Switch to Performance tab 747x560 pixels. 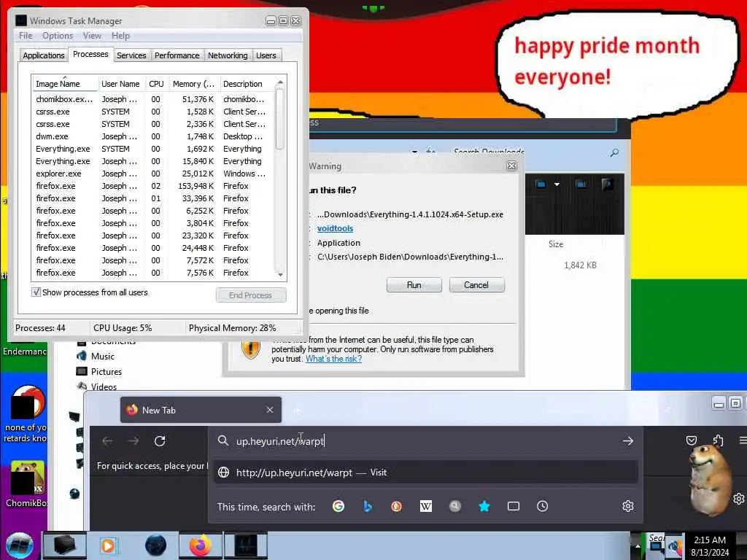pos(177,55)
